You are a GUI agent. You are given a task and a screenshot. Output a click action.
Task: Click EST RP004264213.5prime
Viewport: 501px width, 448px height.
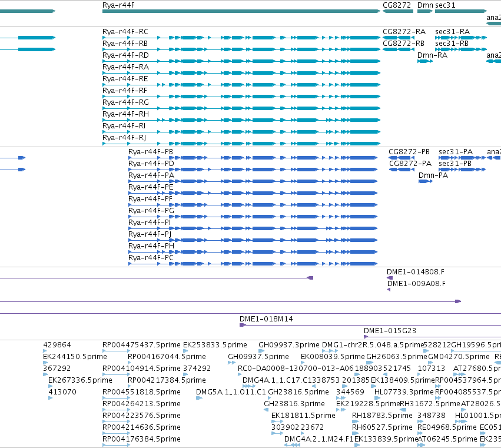[141, 404]
